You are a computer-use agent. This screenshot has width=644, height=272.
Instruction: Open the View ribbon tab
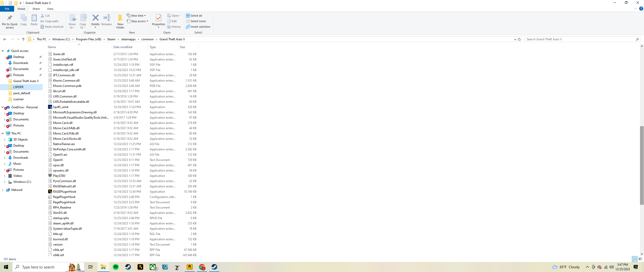point(50,9)
